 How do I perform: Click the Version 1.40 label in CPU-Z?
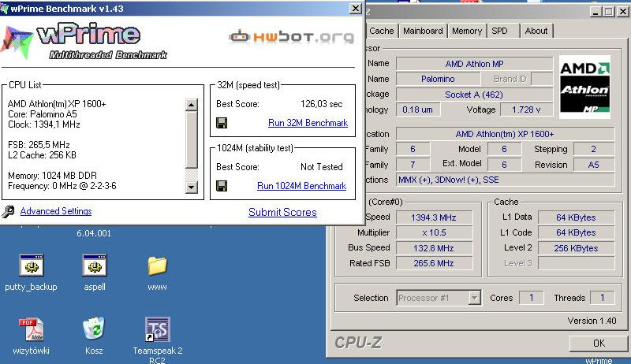(x=592, y=321)
